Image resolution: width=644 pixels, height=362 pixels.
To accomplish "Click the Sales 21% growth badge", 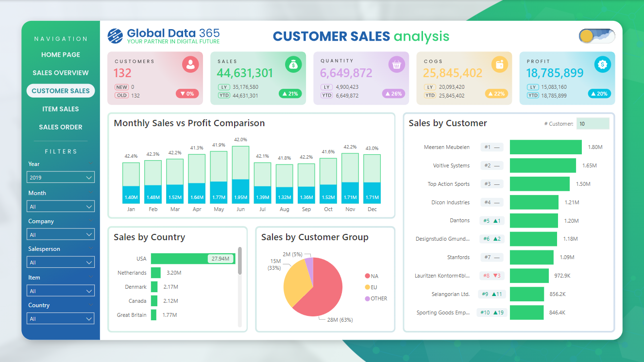I will pyautogui.click(x=290, y=94).
